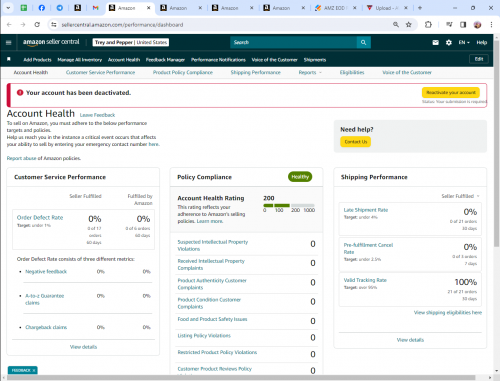Open the browser extensions puzzle icon
This screenshot has width=500, height=381.
coord(428,24)
